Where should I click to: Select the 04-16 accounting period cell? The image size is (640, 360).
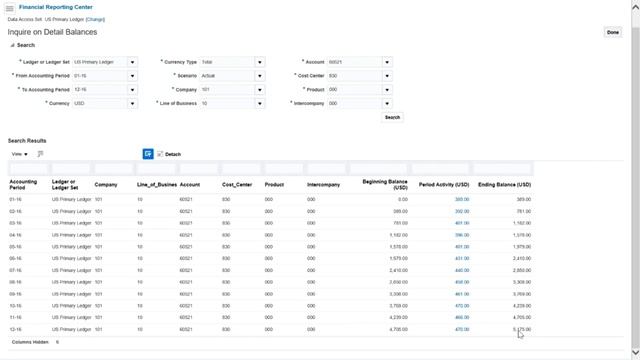tap(16, 235)
